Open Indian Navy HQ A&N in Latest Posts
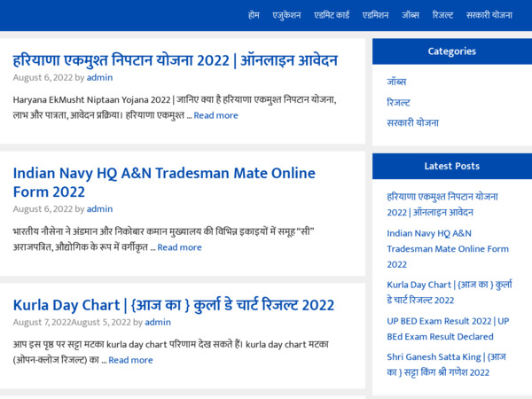 click(448, 249)
